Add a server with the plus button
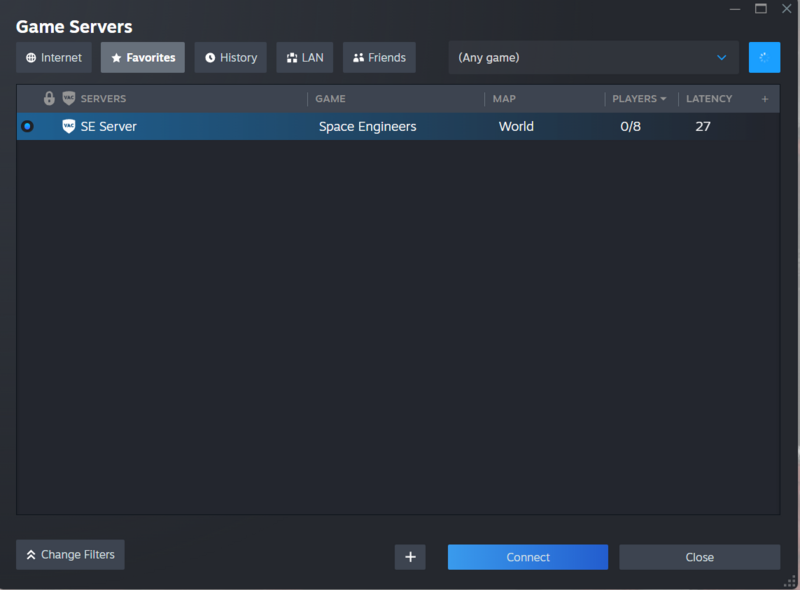Image resolution: width=800 pixels, height=590 pixels. pyautogui.click(x=410, y=557)
